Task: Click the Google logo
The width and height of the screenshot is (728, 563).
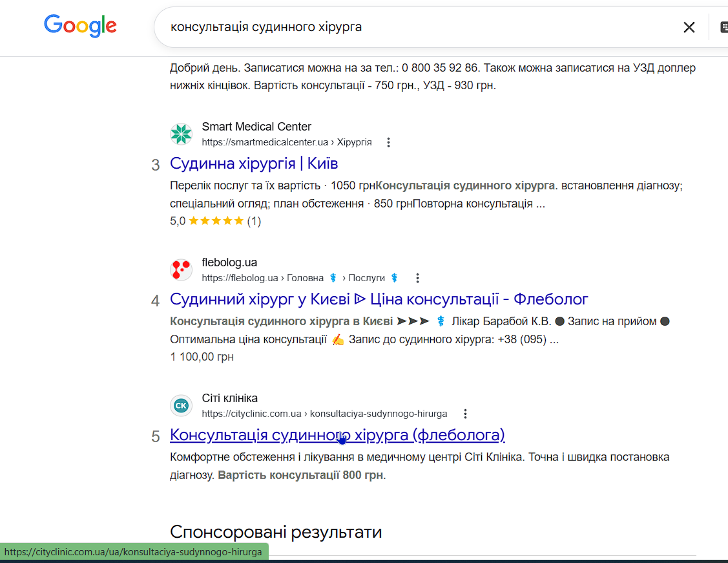Action: [80, 26]
